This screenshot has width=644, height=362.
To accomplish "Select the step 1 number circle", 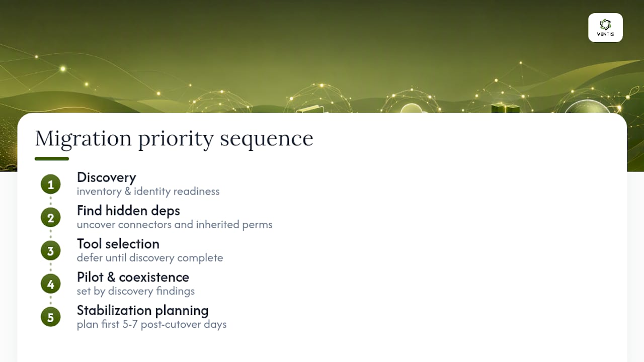I will click(50, 185).
